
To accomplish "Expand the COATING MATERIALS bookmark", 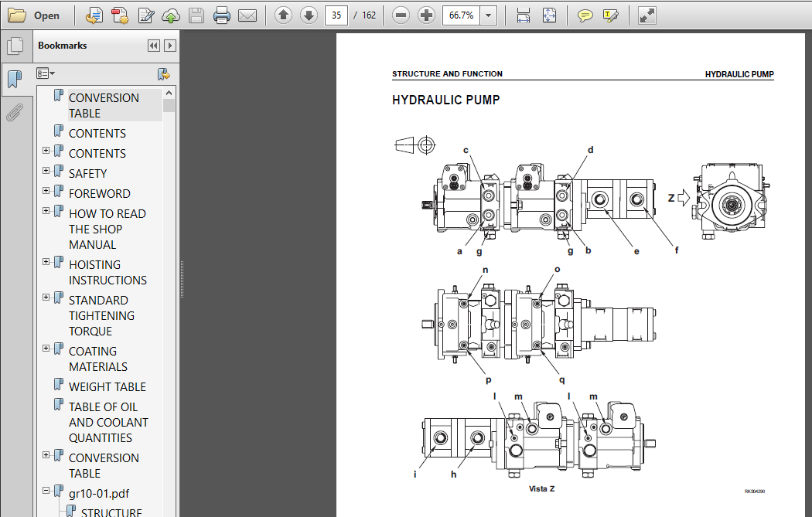I will pos(46,349).
